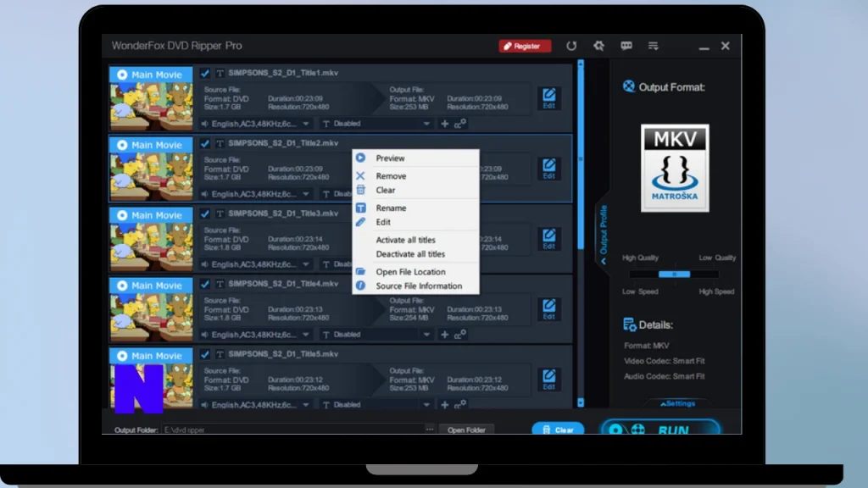This screenshot has height=488, width=868.
Task: Choose Clear from the context menu
Action: click(x=415, y=191)
